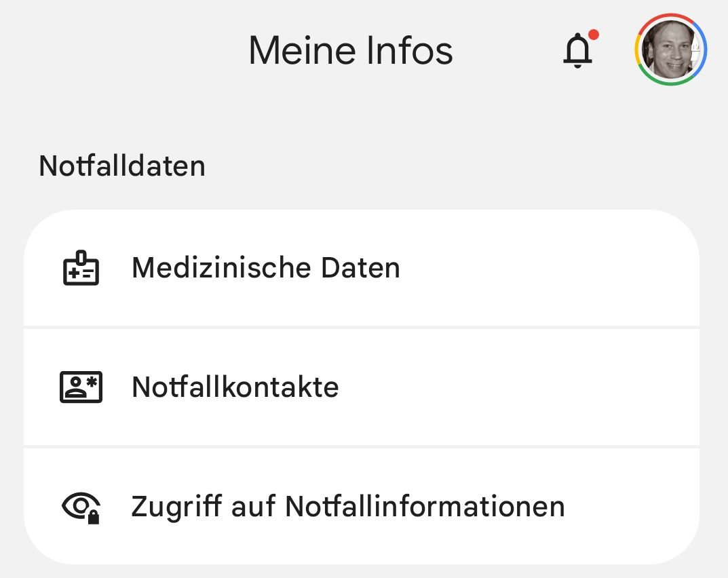Select the Medizinische Daten label text

[265, 268]
